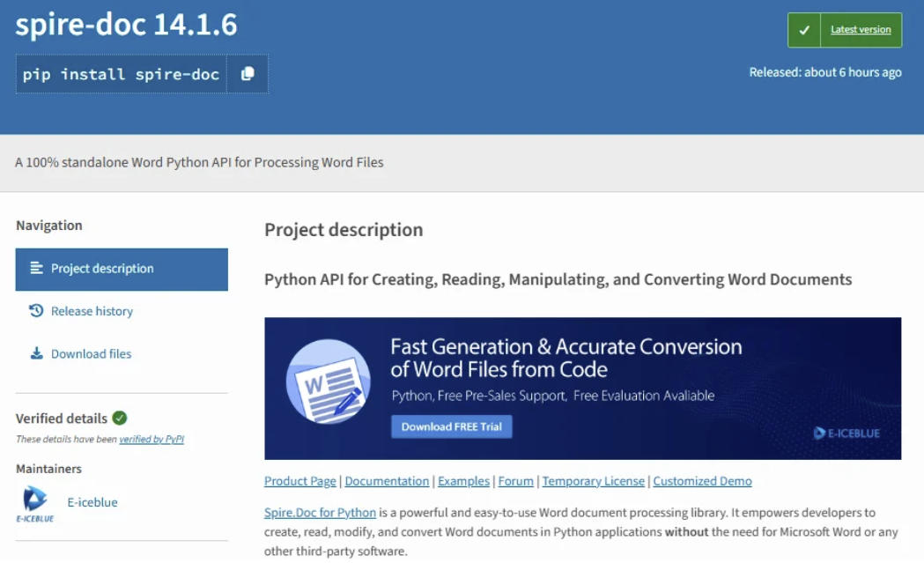Click the Word document icon in banner
The width and height of the screenshot is (924, 563).
[329, 382]
